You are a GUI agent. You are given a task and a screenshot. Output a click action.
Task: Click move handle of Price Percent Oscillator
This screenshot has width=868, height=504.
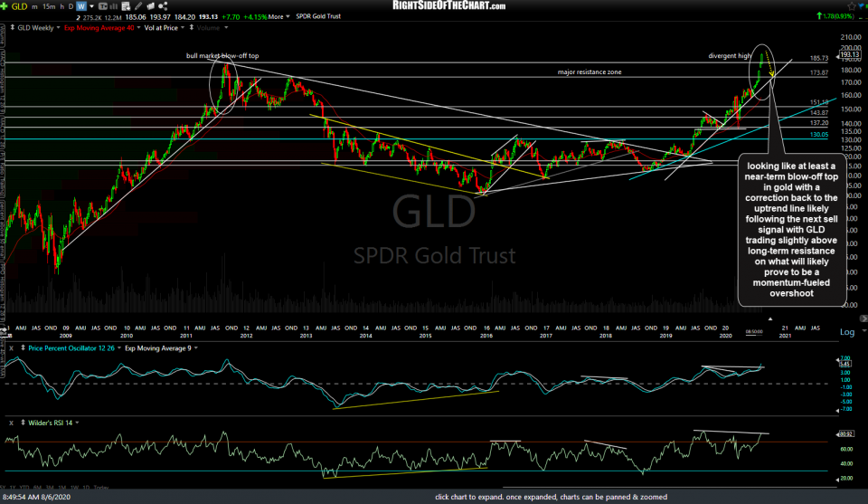(x=23, y=347)
